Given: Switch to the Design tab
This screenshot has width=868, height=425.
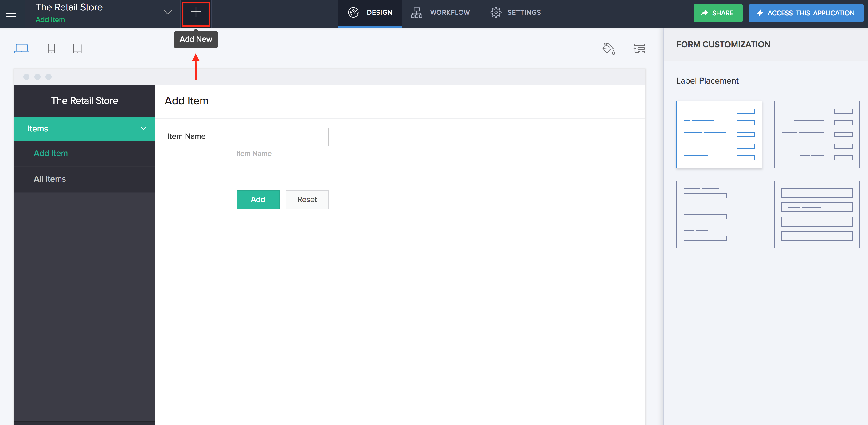Looking at the screenshot, I should (370, 13).
